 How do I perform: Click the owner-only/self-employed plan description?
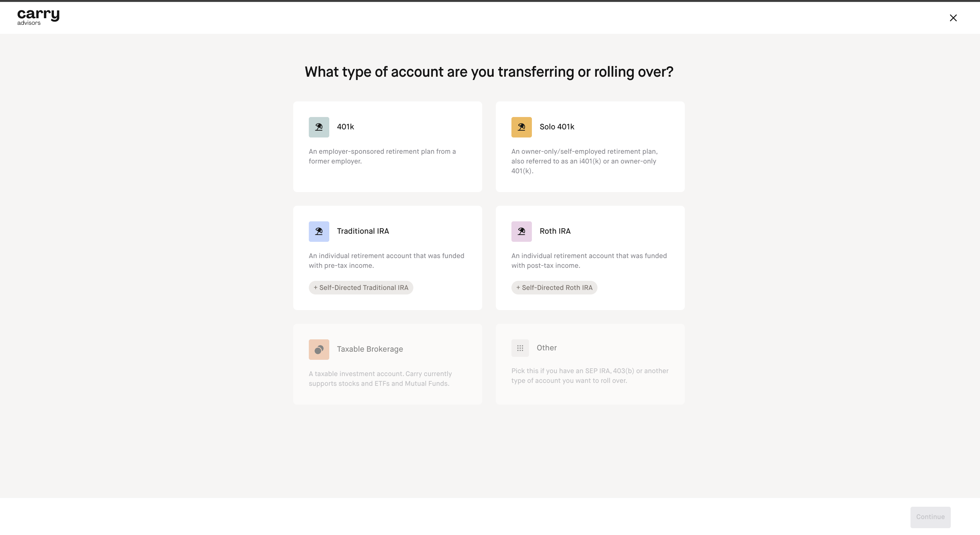[x=584, y=161]
